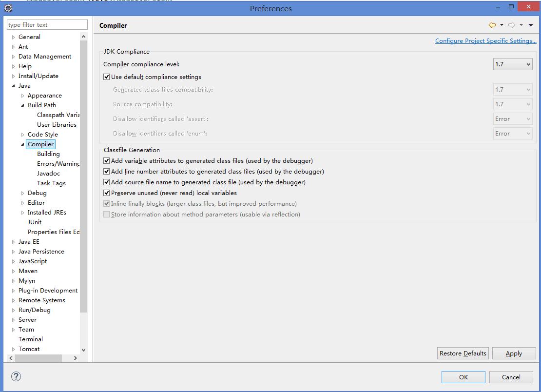Image resolution: width=541 pixels, height=392 pixels.
Task: Select the Debug tree item
Action: point(37,193)
